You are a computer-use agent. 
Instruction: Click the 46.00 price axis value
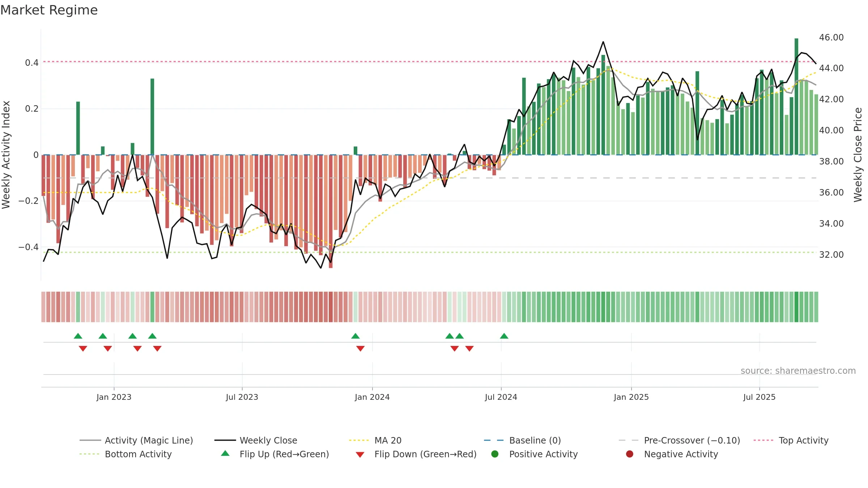pos(831,37)
